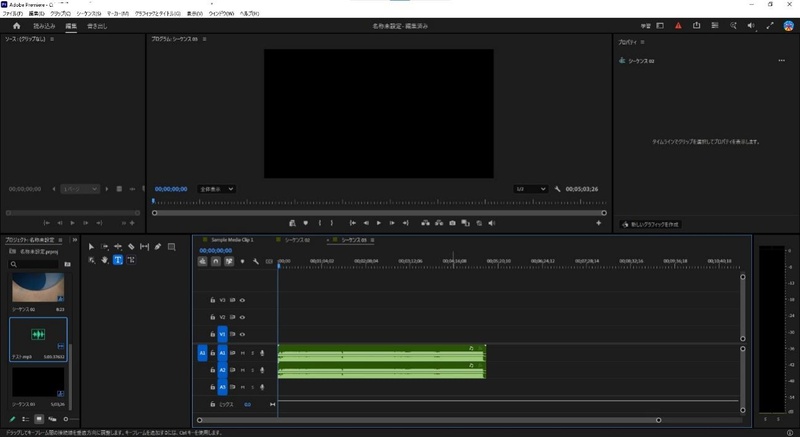Click Mark Out bracket in program monitor

[x=332, y=223]
